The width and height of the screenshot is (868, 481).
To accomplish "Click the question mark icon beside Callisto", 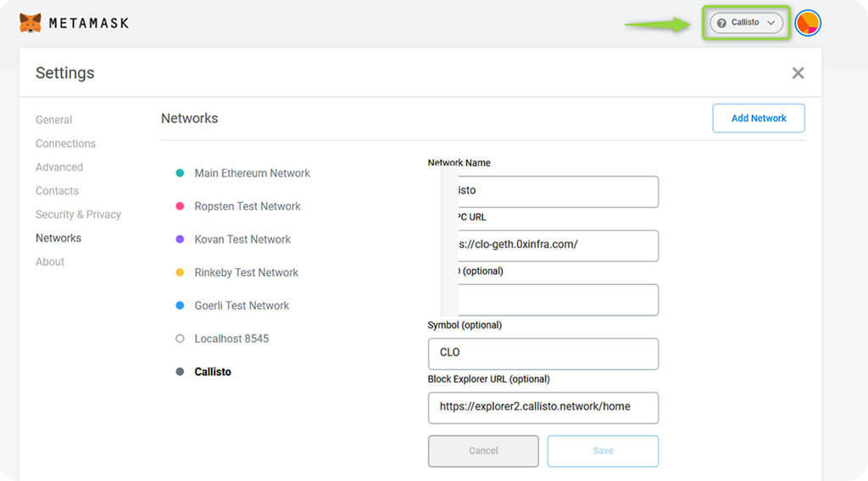I will click(x=721, y=23).
